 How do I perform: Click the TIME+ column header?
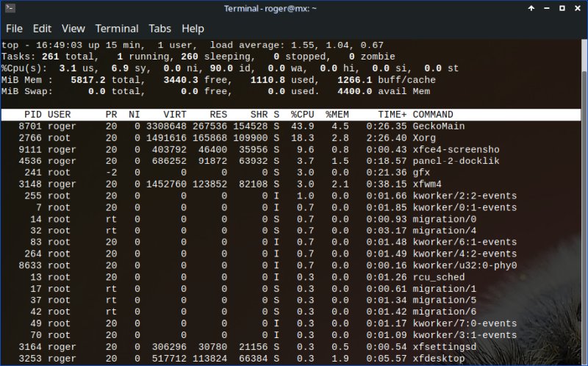point(392,115)
